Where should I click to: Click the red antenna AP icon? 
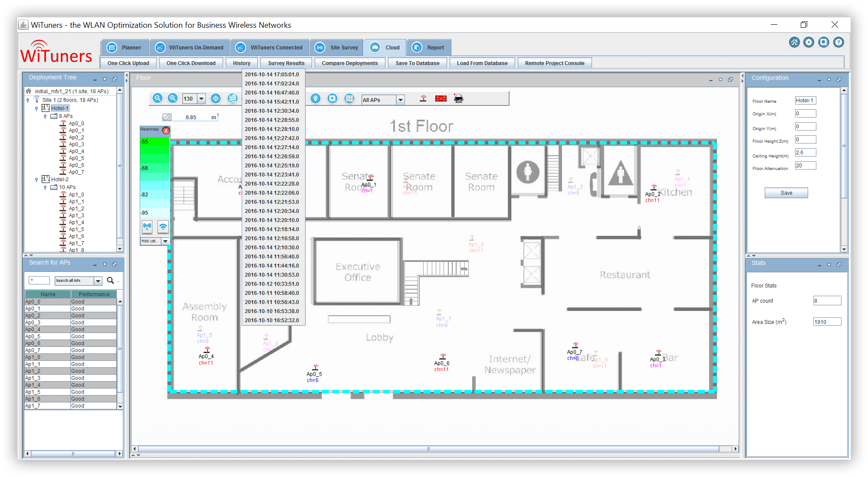coord(423,98)
